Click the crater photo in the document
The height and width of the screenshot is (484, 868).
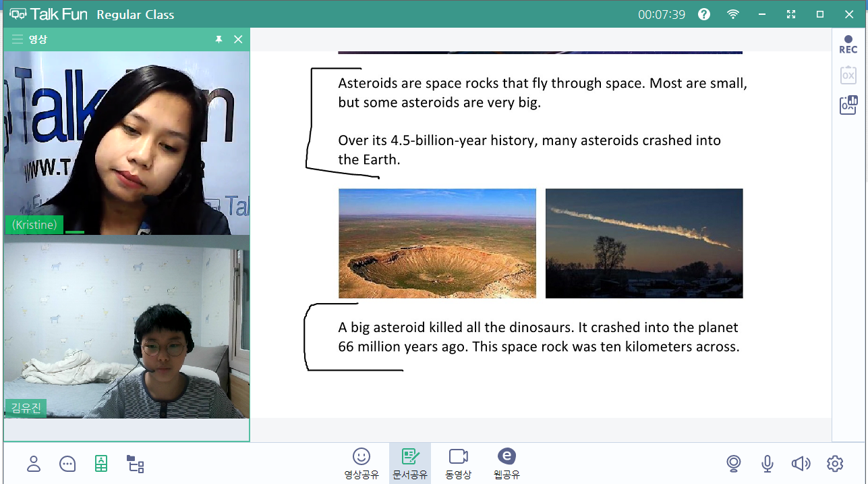coord(437,243)
